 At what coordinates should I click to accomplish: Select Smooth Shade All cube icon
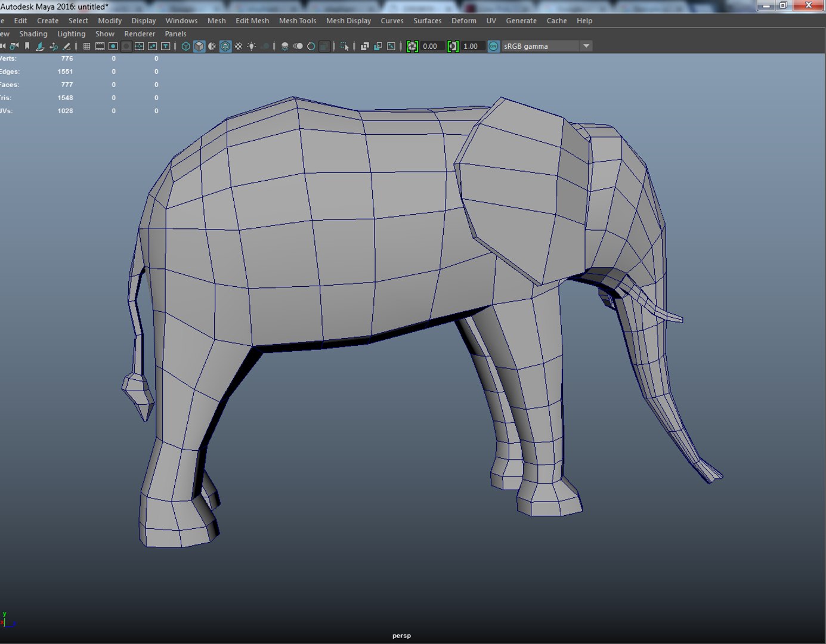pyautogui.click(x=199, y=46)
